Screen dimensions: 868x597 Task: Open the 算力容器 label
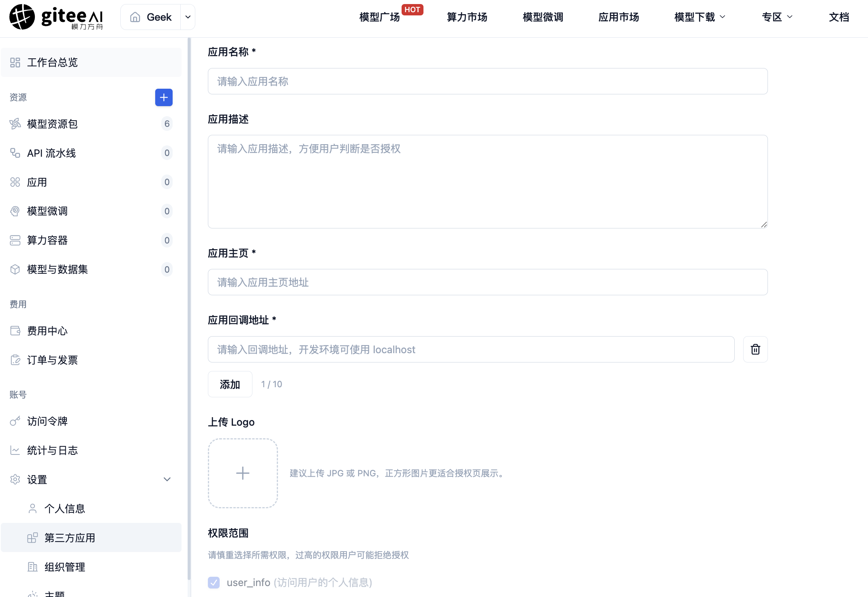point(47,241)
